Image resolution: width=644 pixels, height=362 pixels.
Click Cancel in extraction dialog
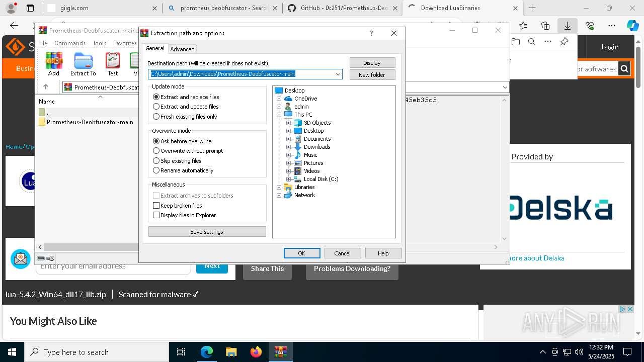tap(342, 253)
